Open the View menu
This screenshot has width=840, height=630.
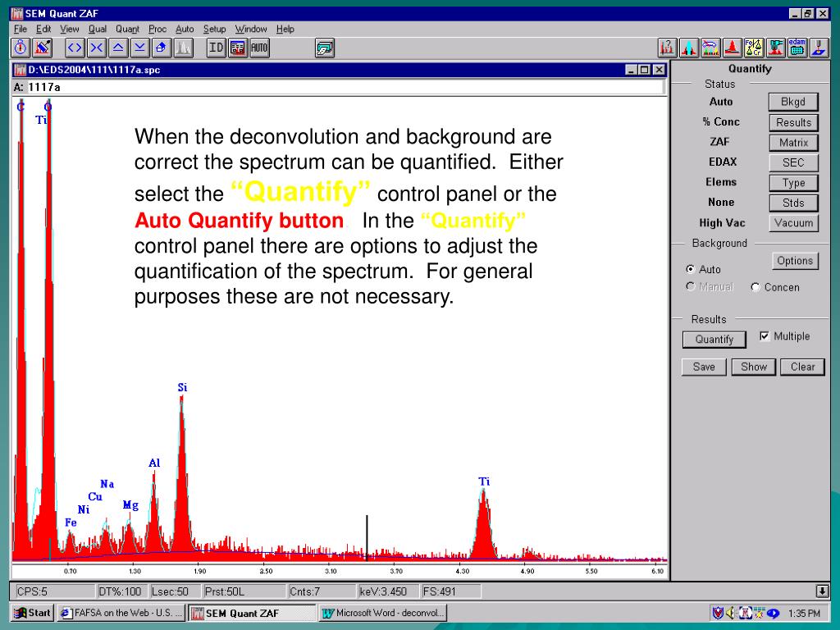pos(69,29)
